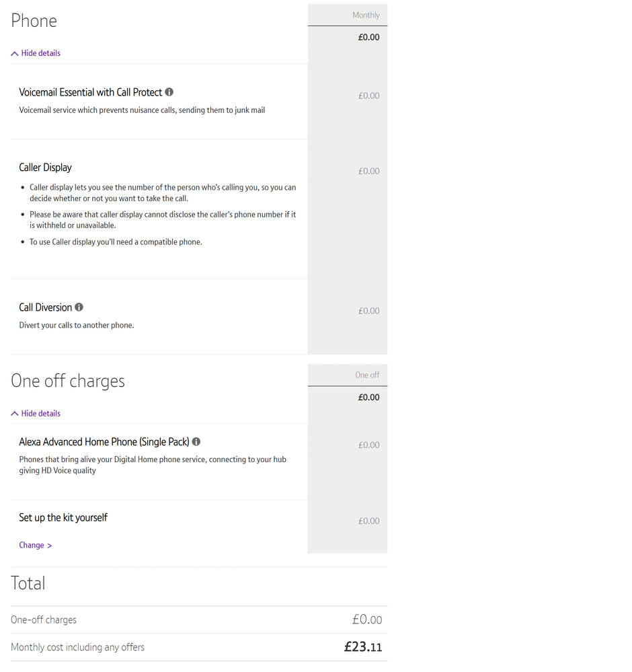Click the Monthly column header

(x=366, y=15)
